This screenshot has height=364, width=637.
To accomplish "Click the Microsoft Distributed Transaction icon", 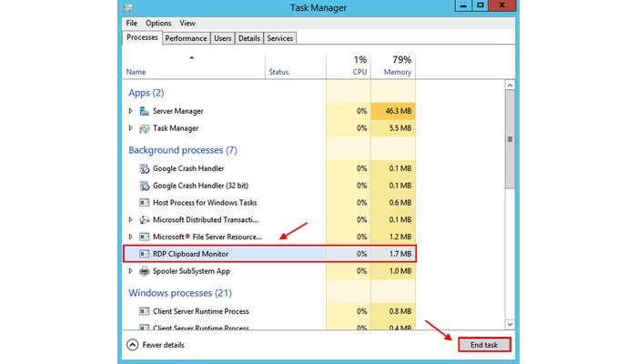I will pyautogui.click(x=144, y=220).
